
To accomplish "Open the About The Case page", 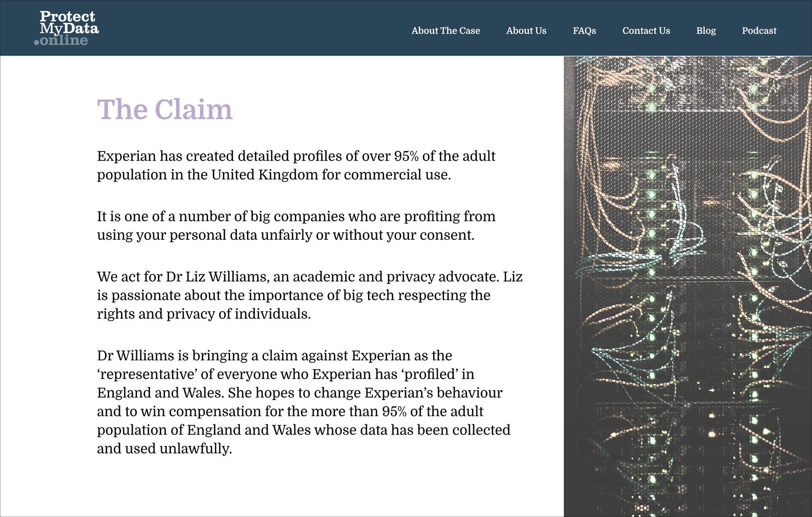I will tap(445, 31).
